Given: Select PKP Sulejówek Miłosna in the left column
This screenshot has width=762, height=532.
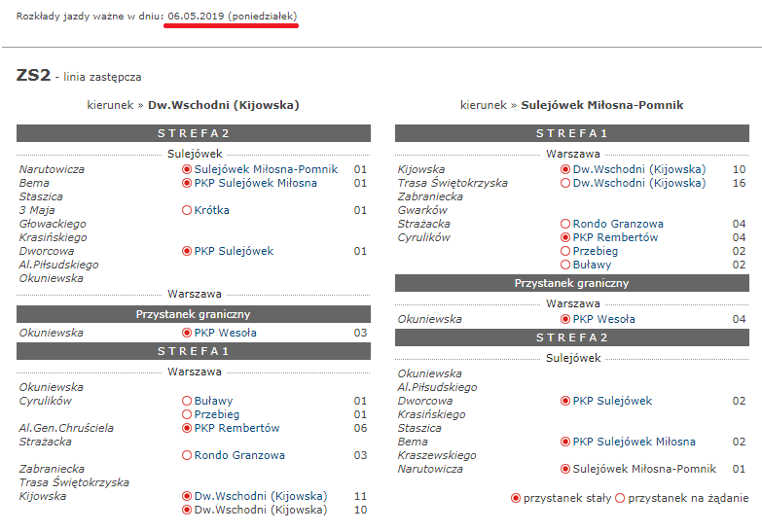Looking at the screenshot, I should pyautogui.click(x=255, y=183).
